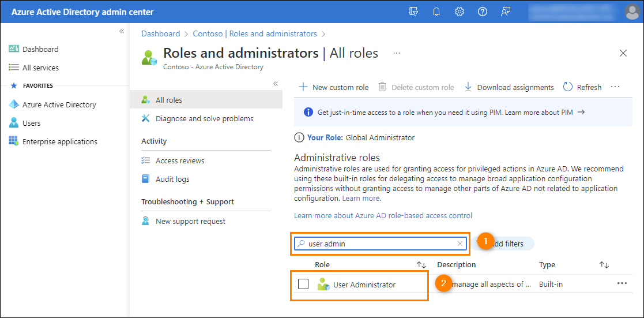Go to Contoso Roles and administrators breadcrumb
The width and height of the screenshot is (644, 318).
(255, 33)
